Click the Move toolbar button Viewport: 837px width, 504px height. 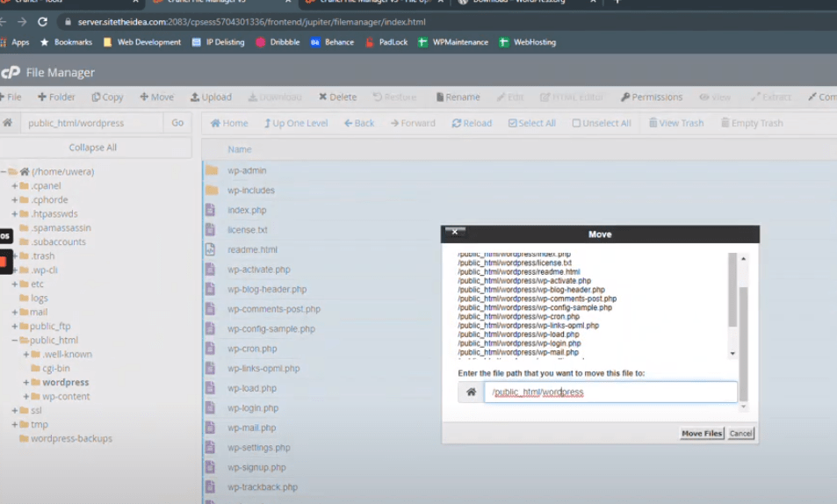pos(157,97)
